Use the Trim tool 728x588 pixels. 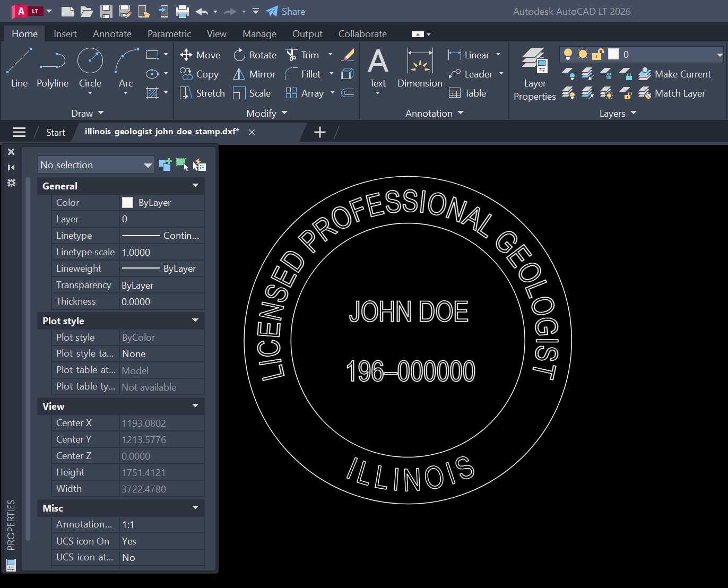[302, 55]
